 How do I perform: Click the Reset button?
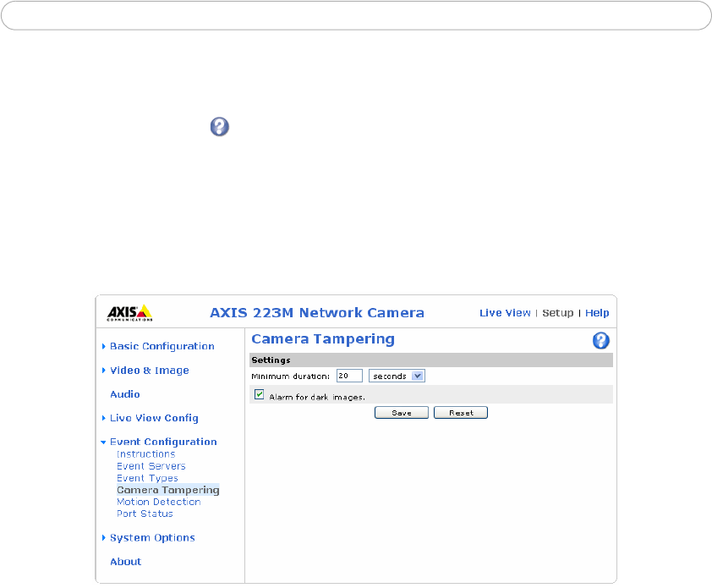click(461, 413)
